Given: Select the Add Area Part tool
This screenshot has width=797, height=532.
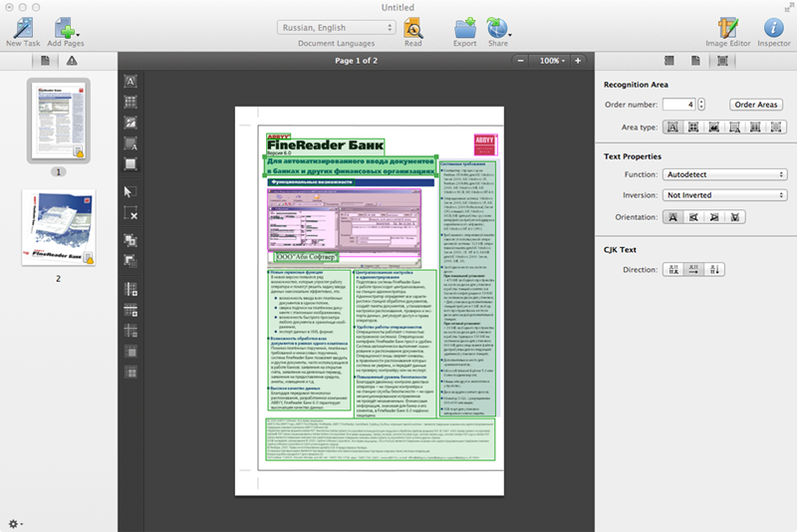Looking at the screenshot, I should 131,240.
